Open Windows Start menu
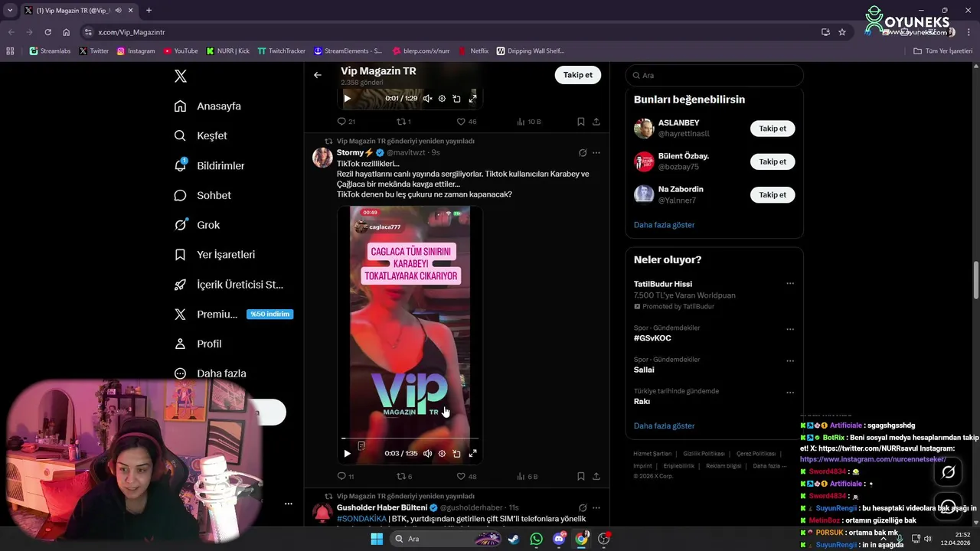This screenshot has width=980, height=551. click(x=377, y=539)
